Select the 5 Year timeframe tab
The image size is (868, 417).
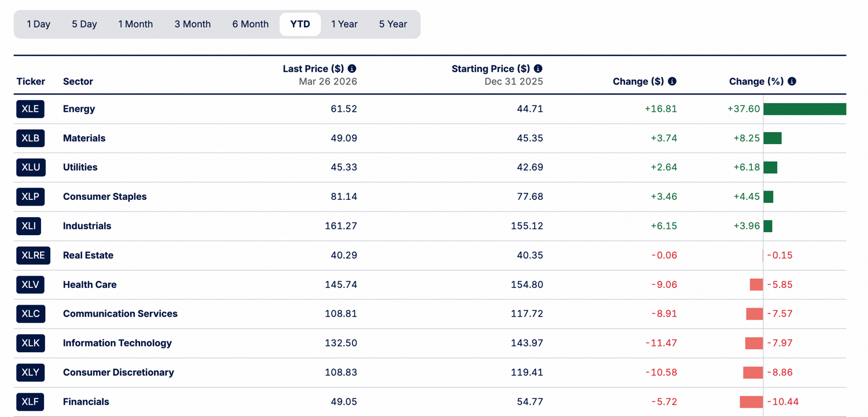click(x=393, y=24)
